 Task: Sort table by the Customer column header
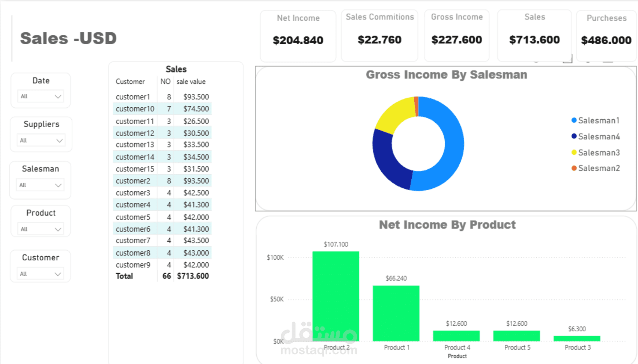coord(130,81)
